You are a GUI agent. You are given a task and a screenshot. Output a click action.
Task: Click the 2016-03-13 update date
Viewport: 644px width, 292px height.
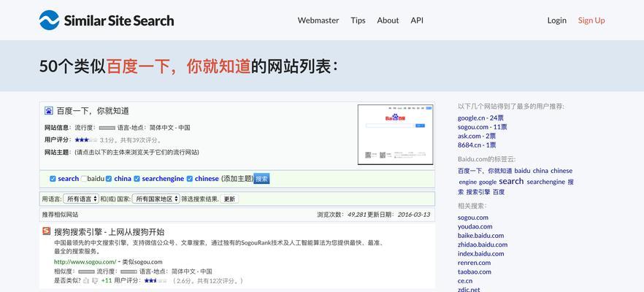click(414, 215)
